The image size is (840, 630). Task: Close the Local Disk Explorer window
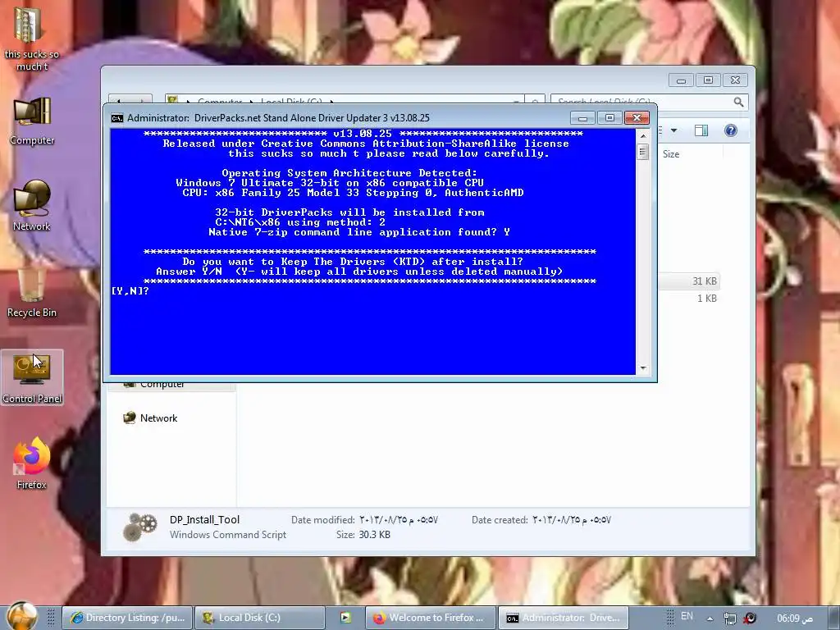point(736,80)
